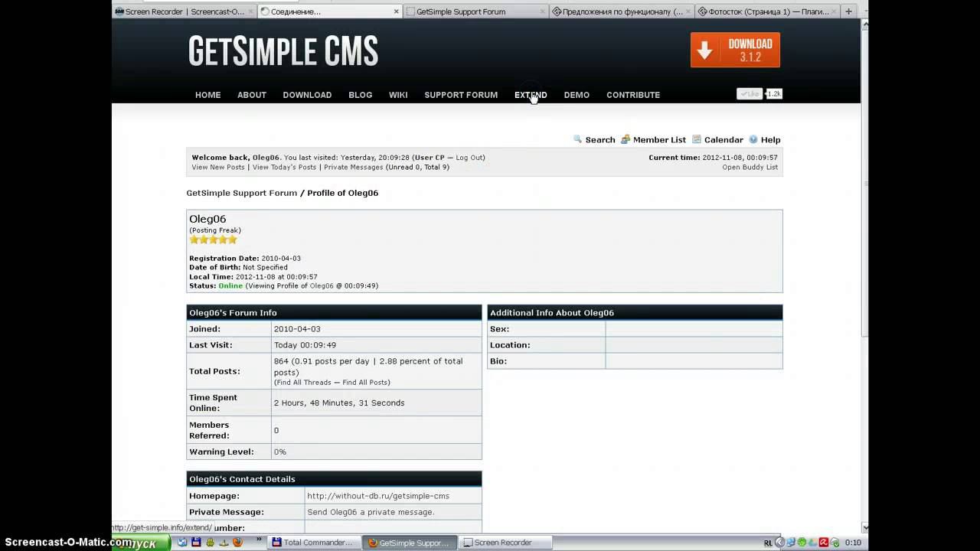The height and width of the screenshot is (551, 980).
Task: Click the green Online status text
Action: point(230,285)
